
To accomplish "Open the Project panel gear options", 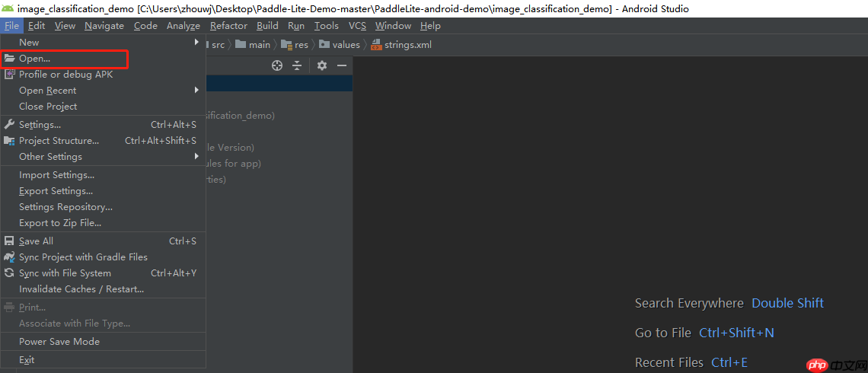I will coord(322,66).
